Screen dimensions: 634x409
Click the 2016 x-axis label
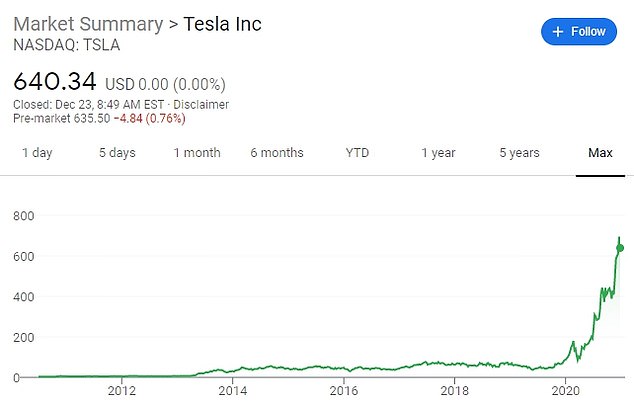[344, 393]
